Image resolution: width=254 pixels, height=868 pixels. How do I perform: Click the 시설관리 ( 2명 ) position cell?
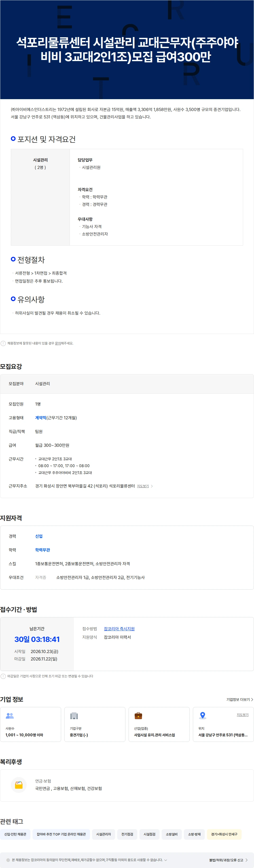pyautogui.click(x=40, y=197)
